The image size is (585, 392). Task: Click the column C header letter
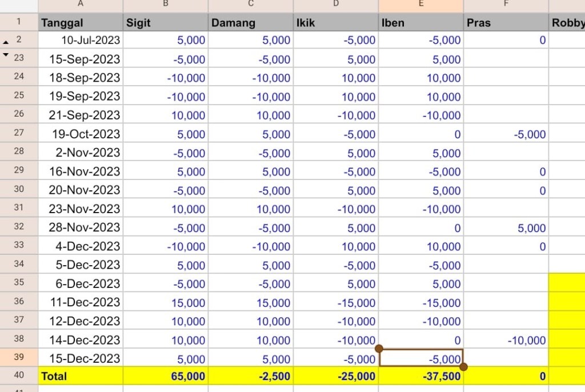click(x=251, y=5)
